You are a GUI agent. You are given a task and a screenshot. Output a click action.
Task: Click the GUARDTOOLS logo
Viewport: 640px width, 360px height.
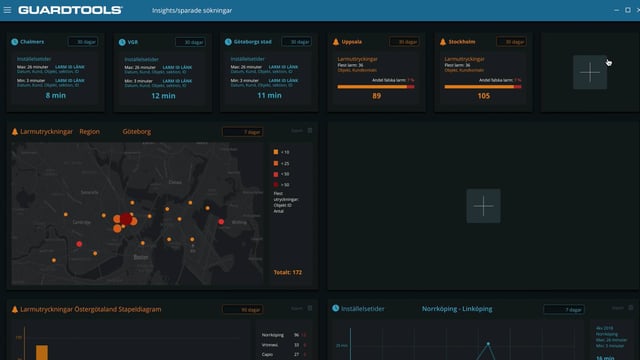pyautogui.click(x=70, y=10)
